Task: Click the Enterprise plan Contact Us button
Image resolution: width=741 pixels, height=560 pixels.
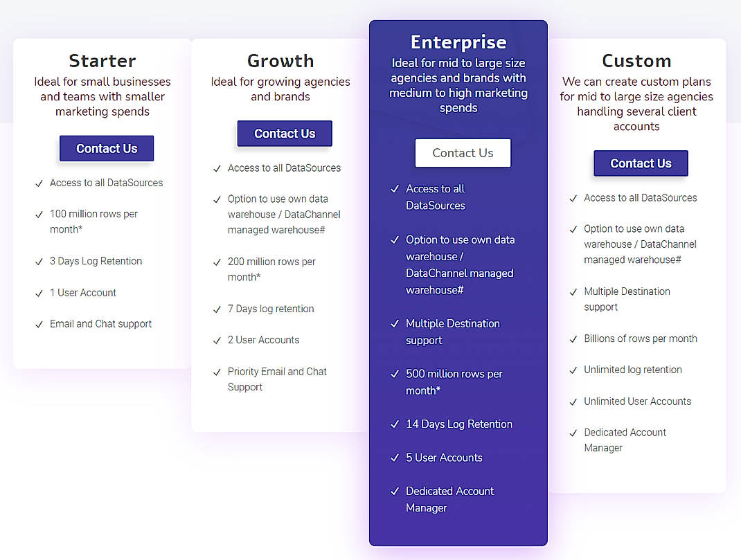Action: pyautogui.click(x=463, y=153)
